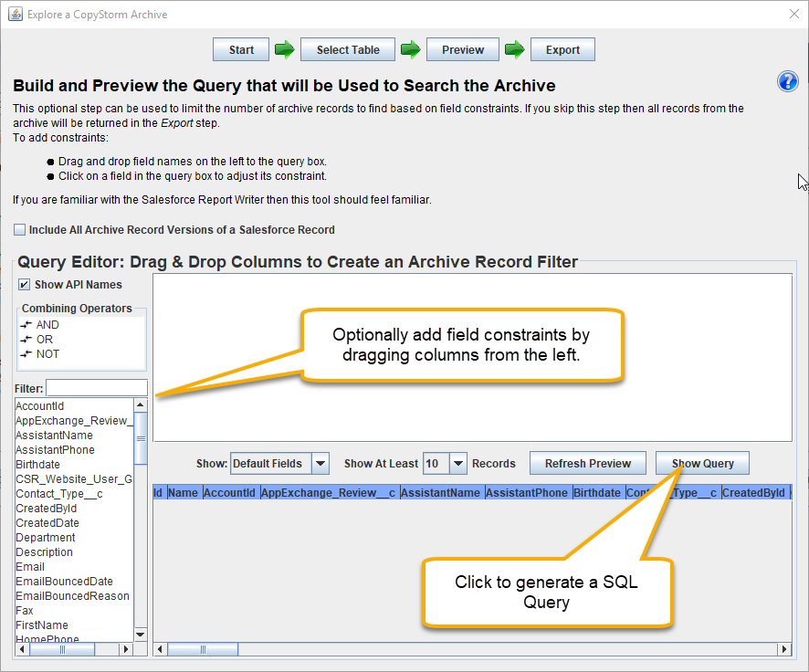This screenshot has height=672, width=809.
Task: Click the Show Query button
Action: [x=702, y=463]
